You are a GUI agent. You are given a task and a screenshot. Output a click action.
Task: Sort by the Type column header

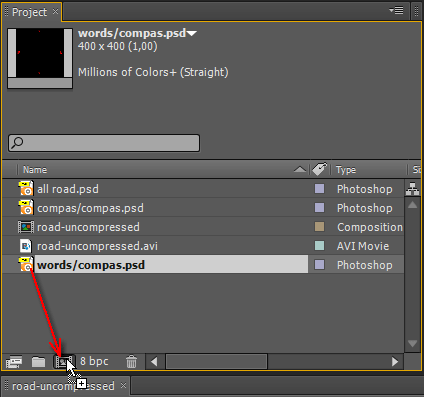tap(346, 170)
